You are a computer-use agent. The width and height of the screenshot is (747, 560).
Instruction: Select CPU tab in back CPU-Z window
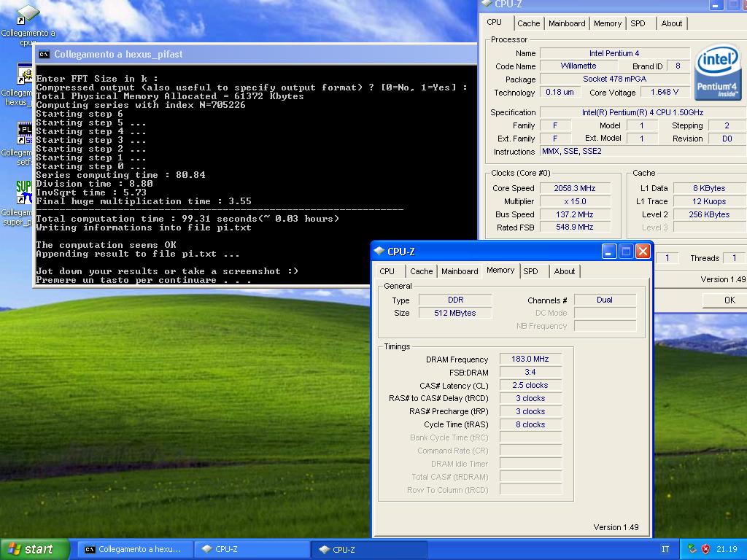click(495, 22)
